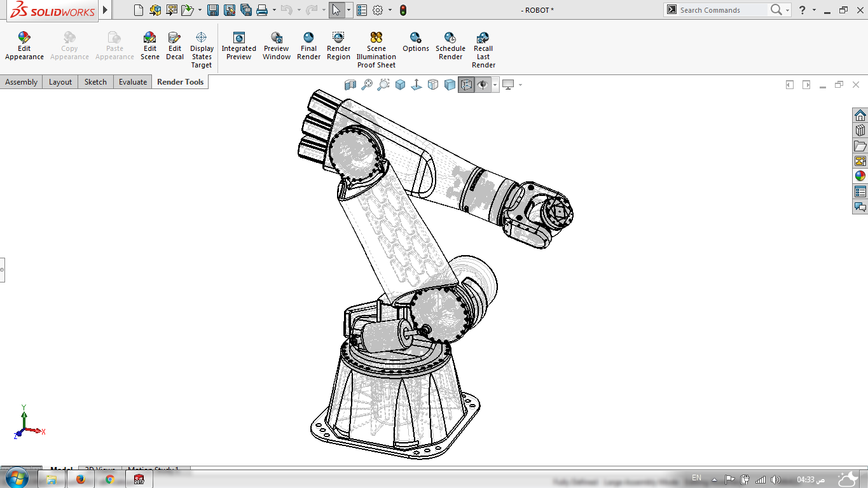868x488 pixels.
Task: Click inside the Search Commands field
Action: click(x=725, y=10)
